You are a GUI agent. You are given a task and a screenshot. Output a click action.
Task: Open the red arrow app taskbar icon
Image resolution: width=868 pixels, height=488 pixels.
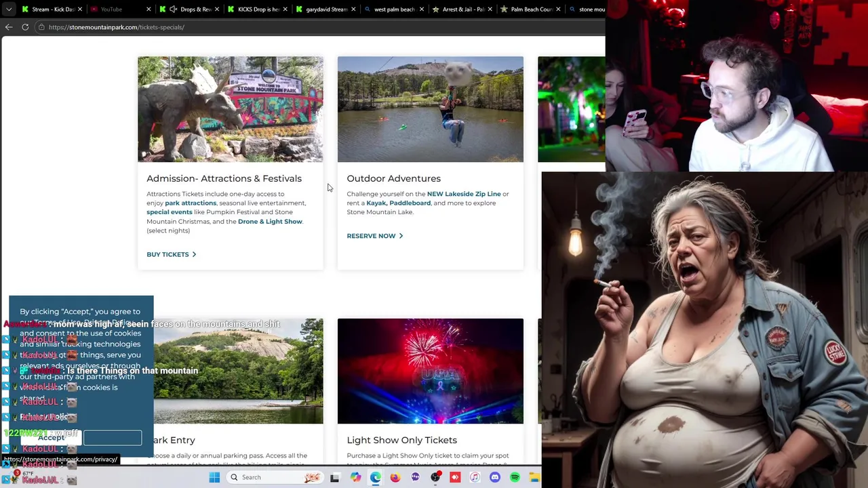click(455, 477)
